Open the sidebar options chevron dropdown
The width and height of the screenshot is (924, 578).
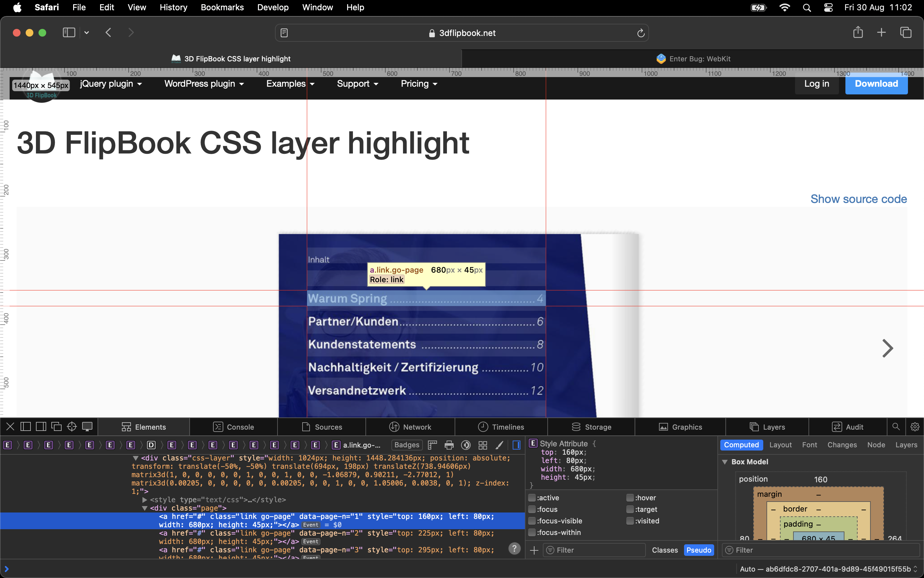[87, 33]
